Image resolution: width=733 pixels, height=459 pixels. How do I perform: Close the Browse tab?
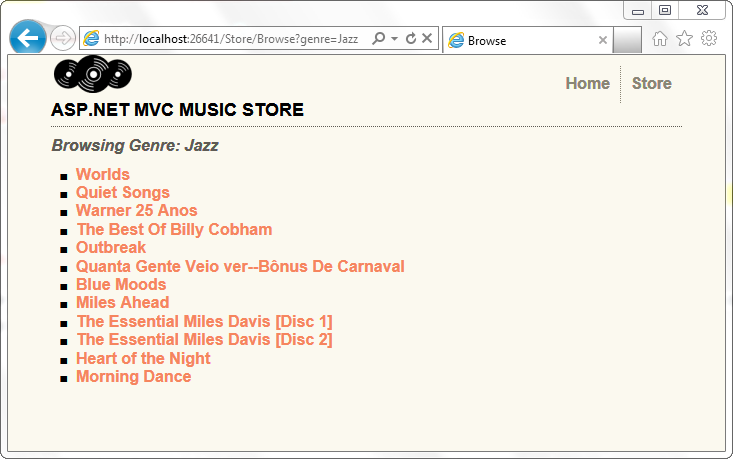tap(603, 41)
